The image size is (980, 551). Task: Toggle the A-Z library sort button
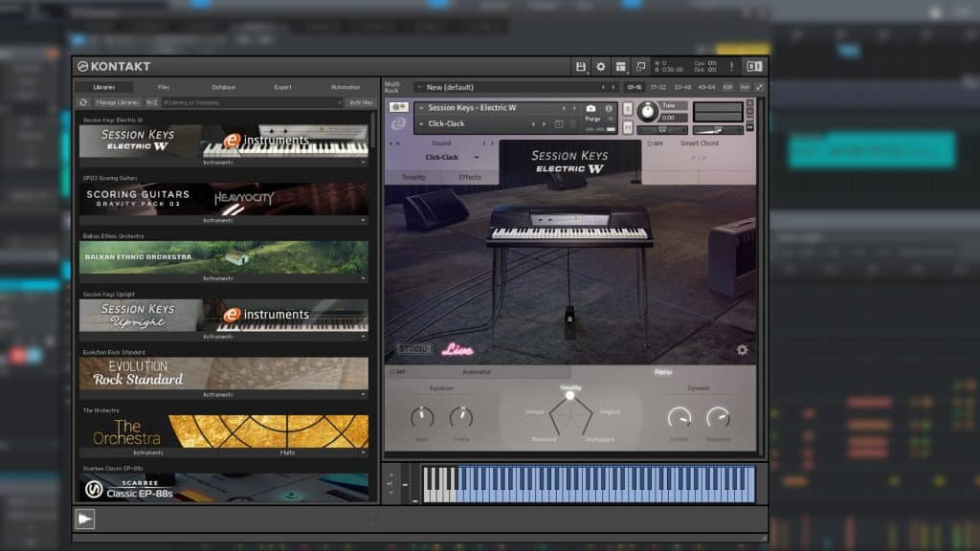152,102
